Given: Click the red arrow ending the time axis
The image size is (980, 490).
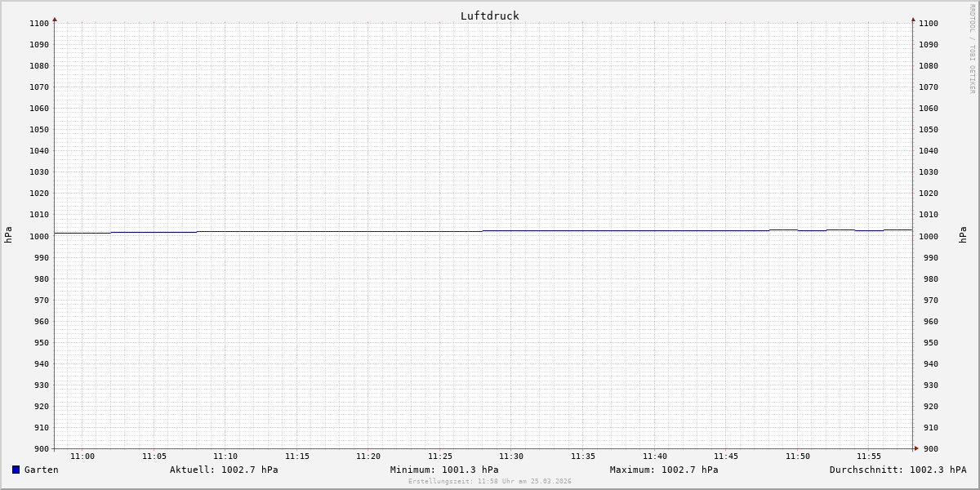Looking at the screenshot, I should point(916,448).
